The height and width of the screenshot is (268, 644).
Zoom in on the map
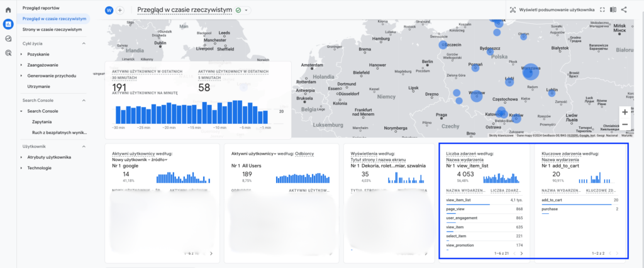[x=625, y=112]
